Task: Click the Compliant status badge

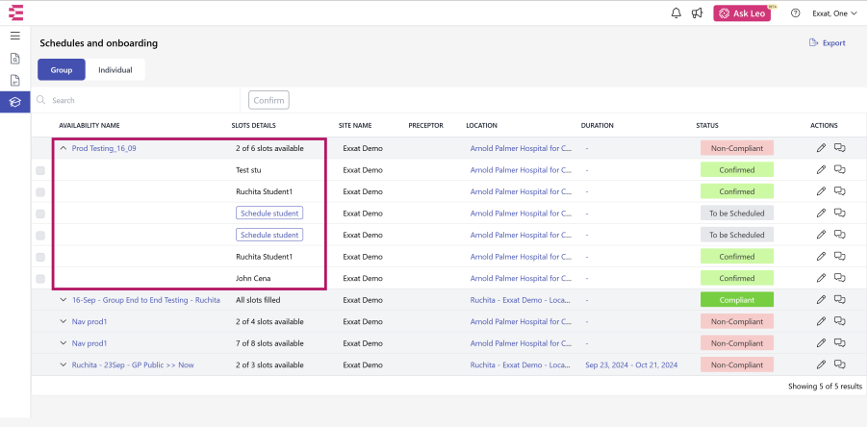Action: [x=737, y=300]
